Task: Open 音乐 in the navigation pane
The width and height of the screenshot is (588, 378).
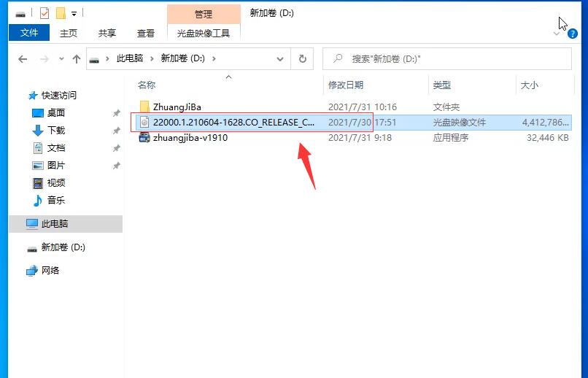Action: [x=56, y=200]
